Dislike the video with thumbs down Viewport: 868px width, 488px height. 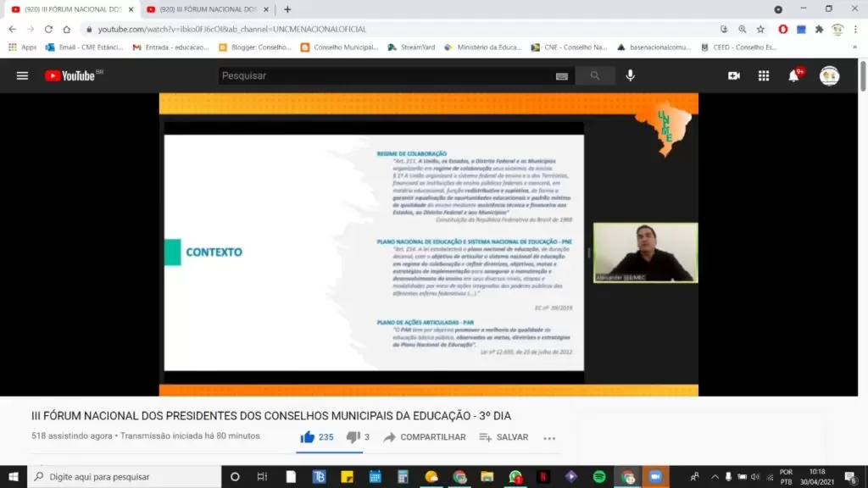[353, 437]
